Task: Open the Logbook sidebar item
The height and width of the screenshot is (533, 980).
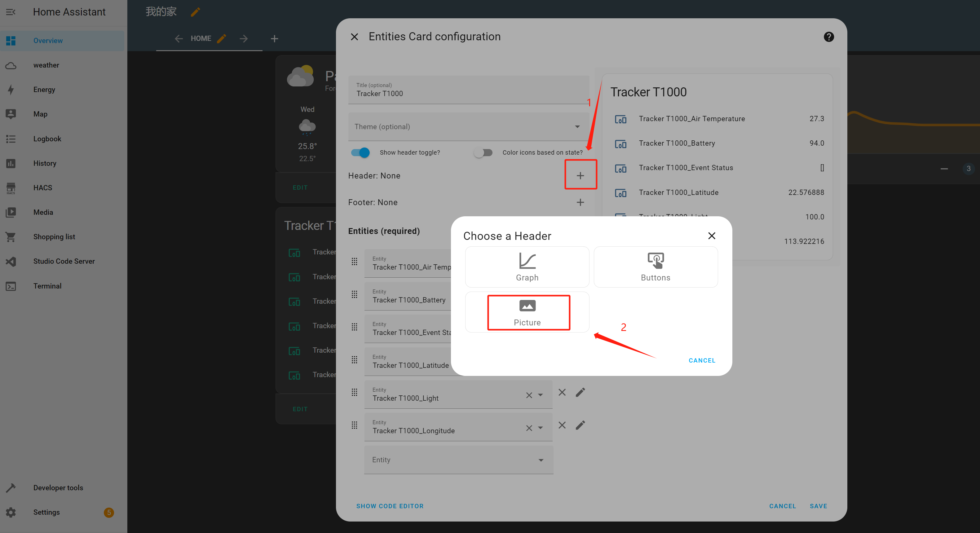Action: click(x=62, y=139)
